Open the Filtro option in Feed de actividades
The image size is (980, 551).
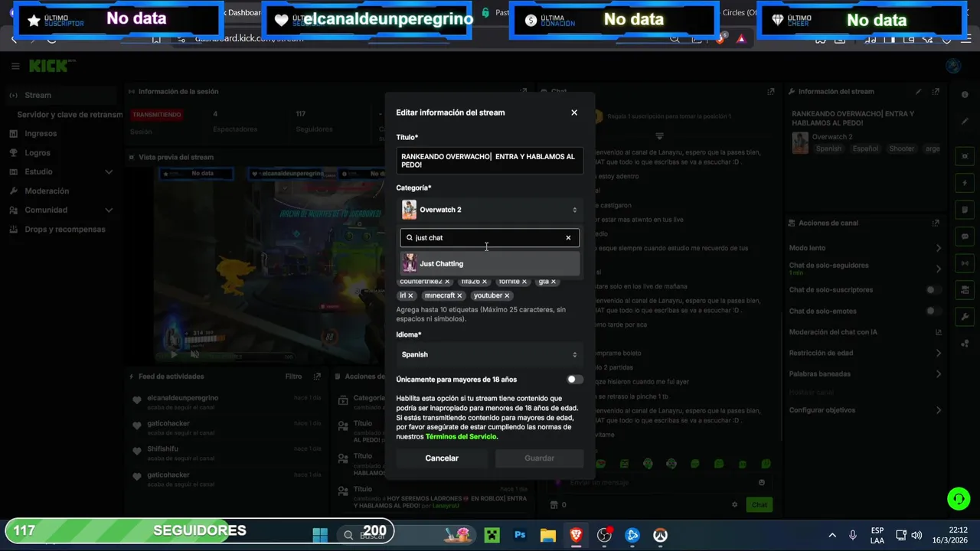point(293,377)
